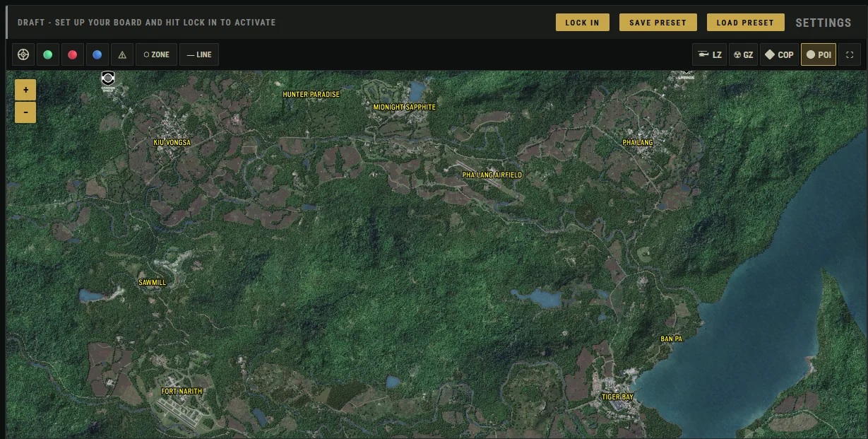Zoom in with the plus button
This screenshot has height=439, width=868.
coord(25,90)
